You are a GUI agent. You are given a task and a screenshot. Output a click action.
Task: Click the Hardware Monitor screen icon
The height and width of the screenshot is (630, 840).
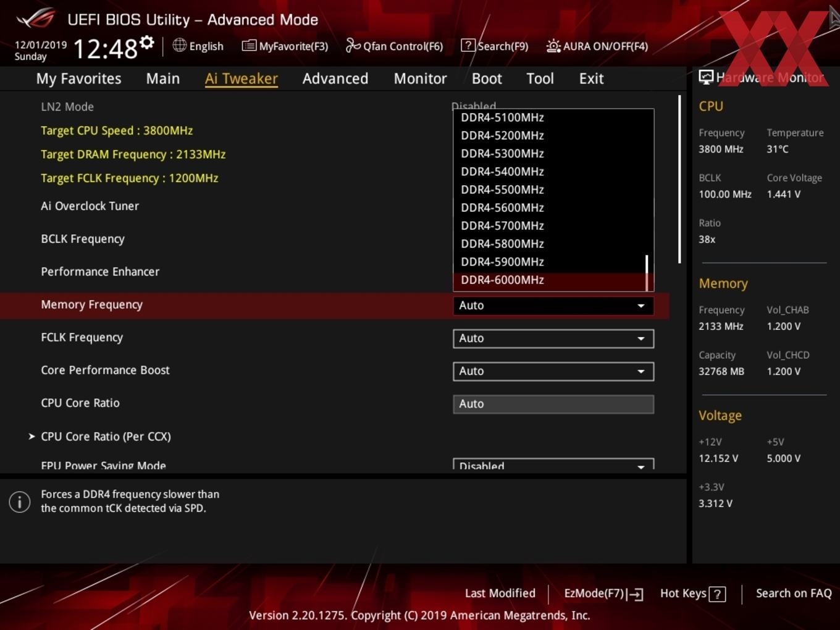click(x=706, y=77)
